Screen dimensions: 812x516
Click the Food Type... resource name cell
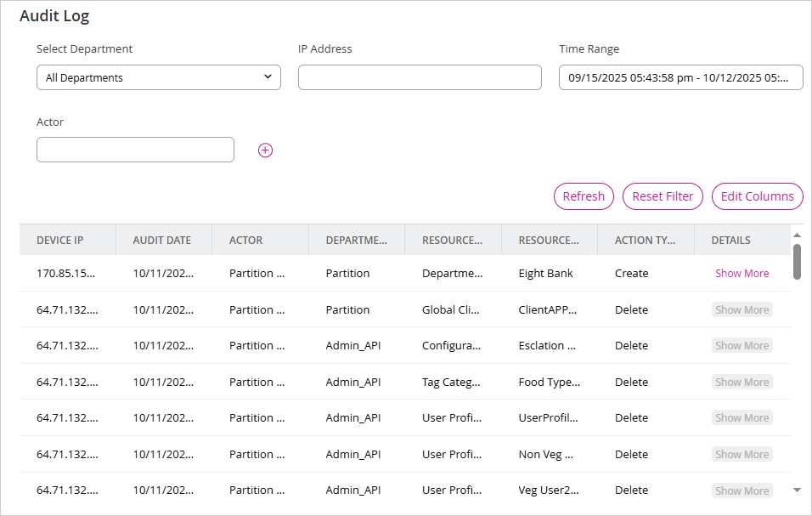tap(550, 383)
